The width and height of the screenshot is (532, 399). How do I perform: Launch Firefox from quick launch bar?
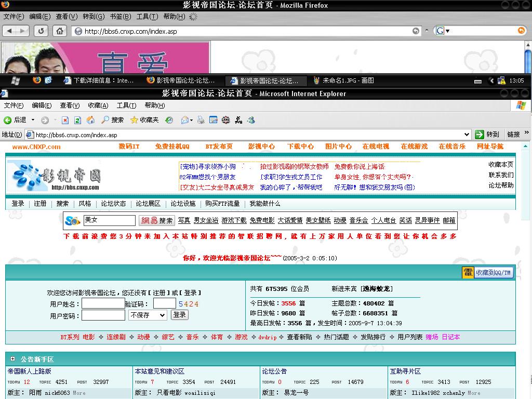tap(37, 80)
